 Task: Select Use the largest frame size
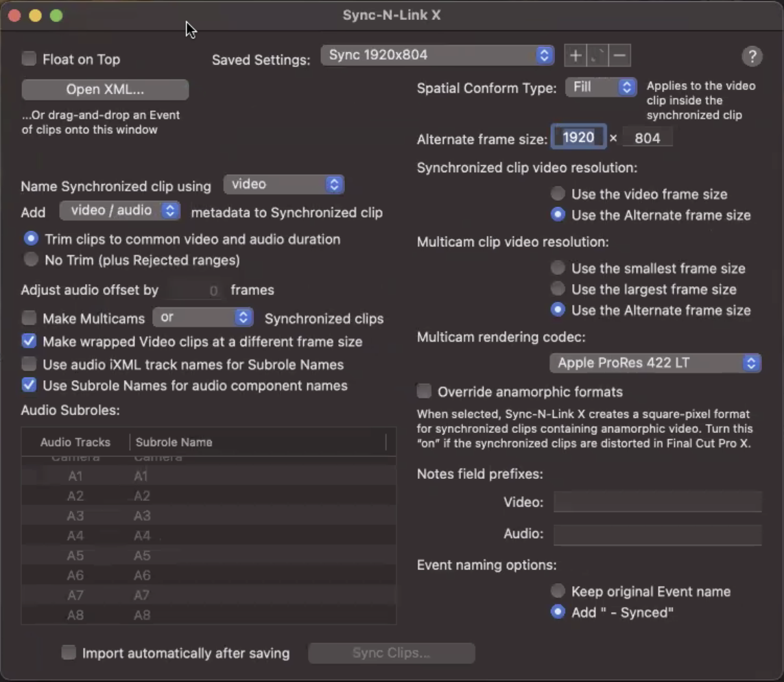[558, 289]
